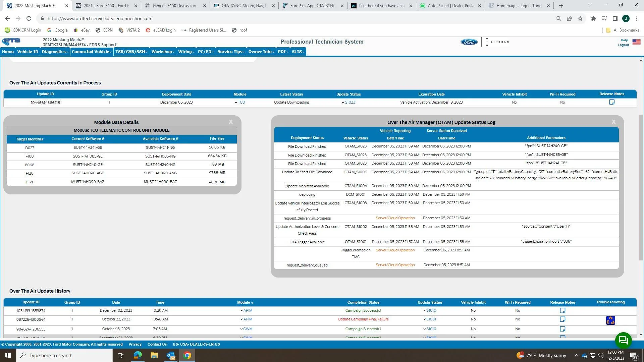Close the Module Data Details panel
Viewport: 644px width, 362px height.
pyautogui.click(x=231, y=122)
